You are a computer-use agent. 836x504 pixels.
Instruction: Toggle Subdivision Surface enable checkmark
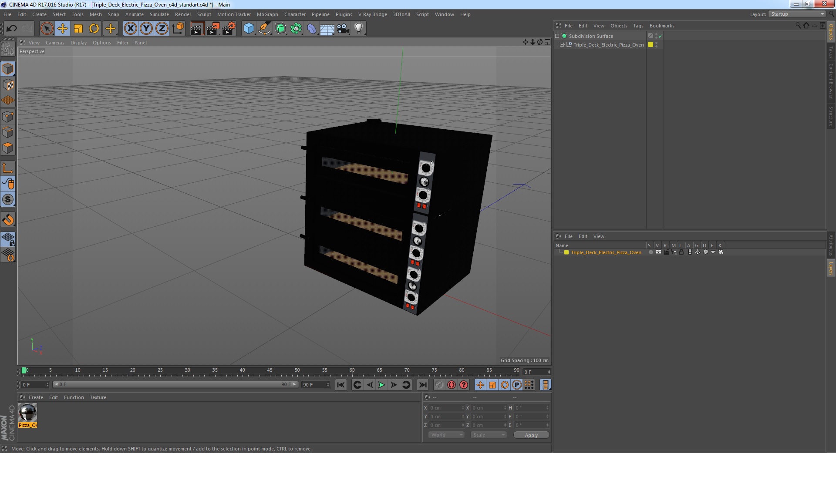click(x=661, y=36)
